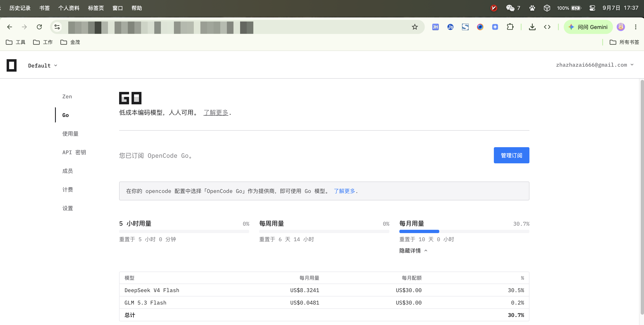Open 设置 in the sidebar

pos(67,208)
